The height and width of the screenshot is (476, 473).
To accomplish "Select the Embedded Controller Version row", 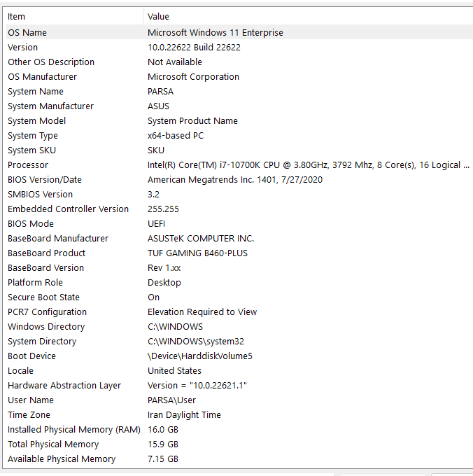I will [x=239, y=209].
